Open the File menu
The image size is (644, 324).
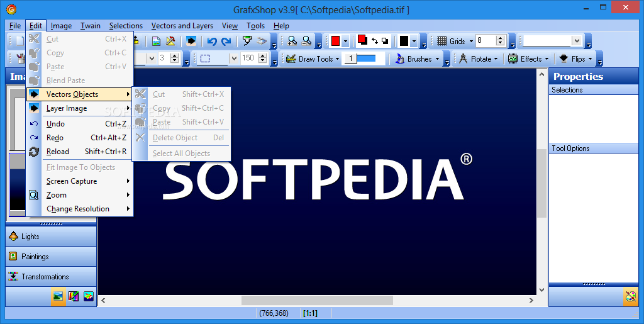point(15,25)
